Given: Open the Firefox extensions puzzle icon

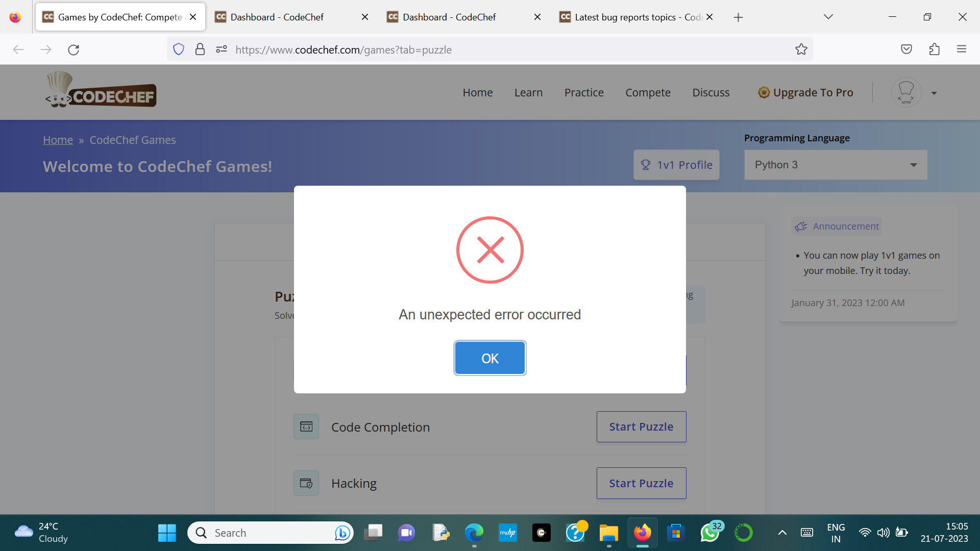Looking at the screenshot, I should coord(934,49).
